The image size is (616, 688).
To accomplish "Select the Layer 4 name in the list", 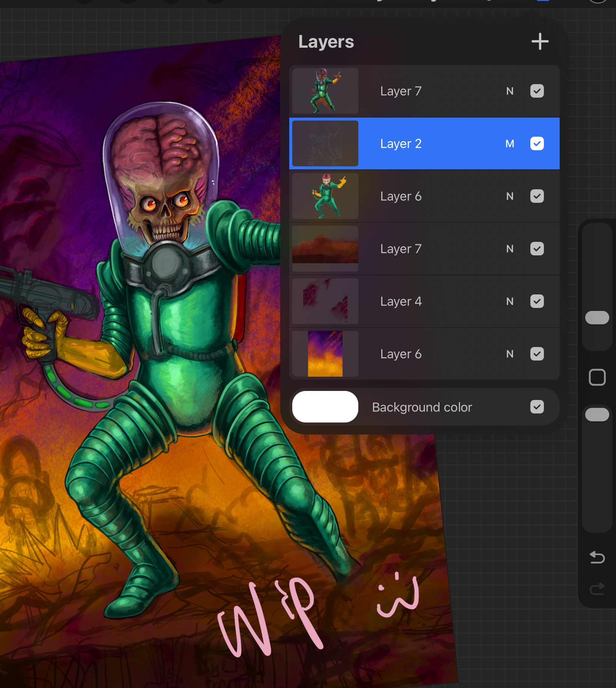I will pyautogui.click(x=401, y=302).
